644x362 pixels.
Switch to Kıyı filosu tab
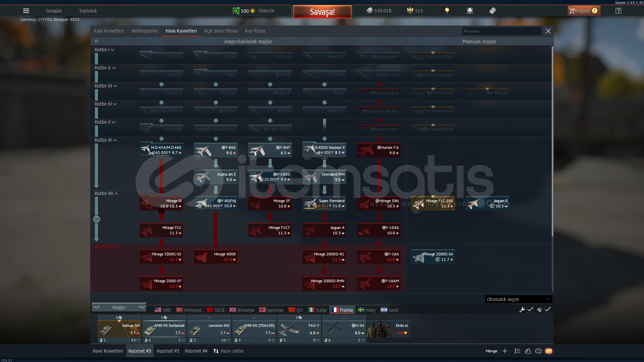[x=255, y=31]
